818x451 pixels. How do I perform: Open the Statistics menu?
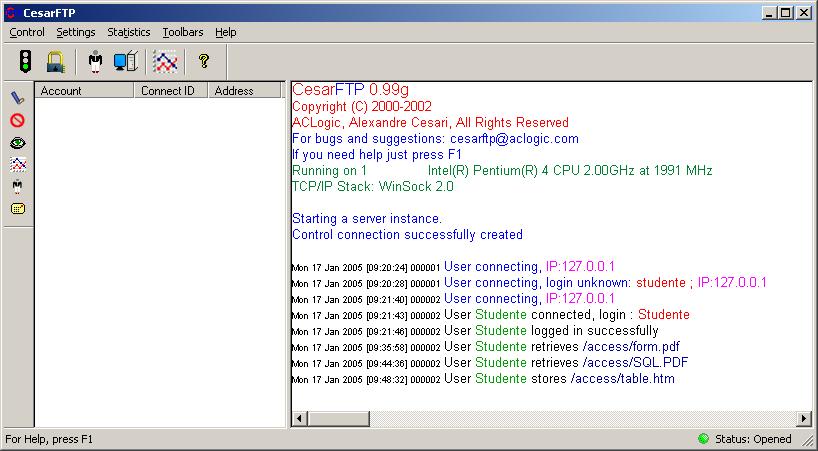pos(129,32)
